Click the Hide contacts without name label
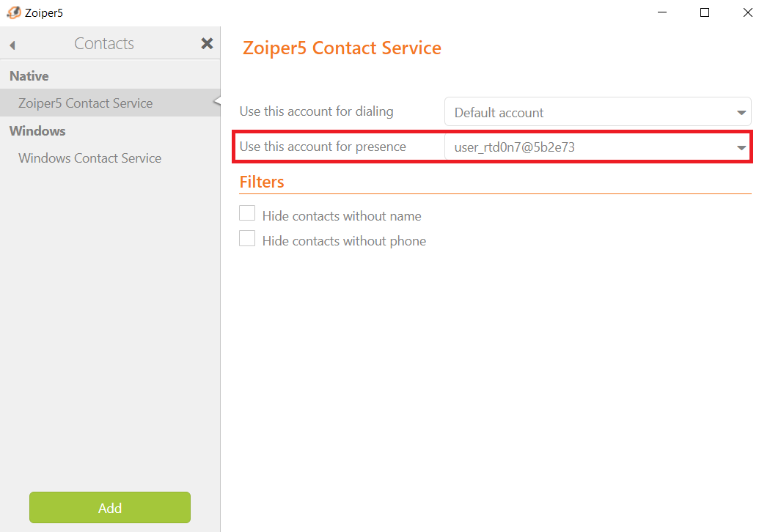This screenshot has width=770, height=532. (x=342, y=216)
